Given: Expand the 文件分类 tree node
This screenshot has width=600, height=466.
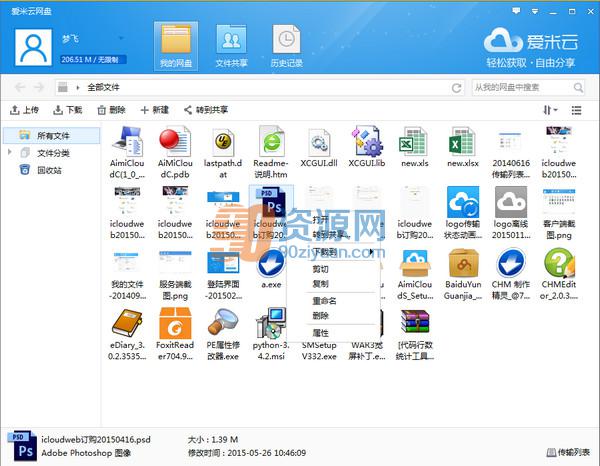Looking at the screenshot, I should point(10,152).
